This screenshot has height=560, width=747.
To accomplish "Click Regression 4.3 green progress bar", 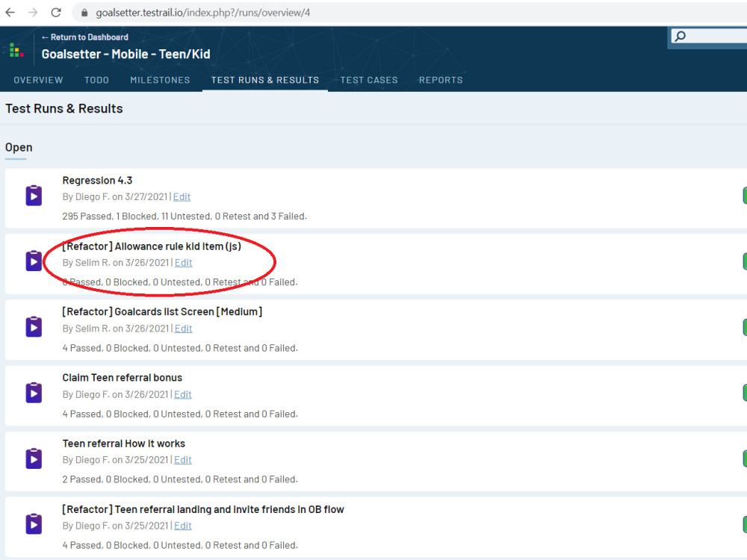I will point(745,196).
